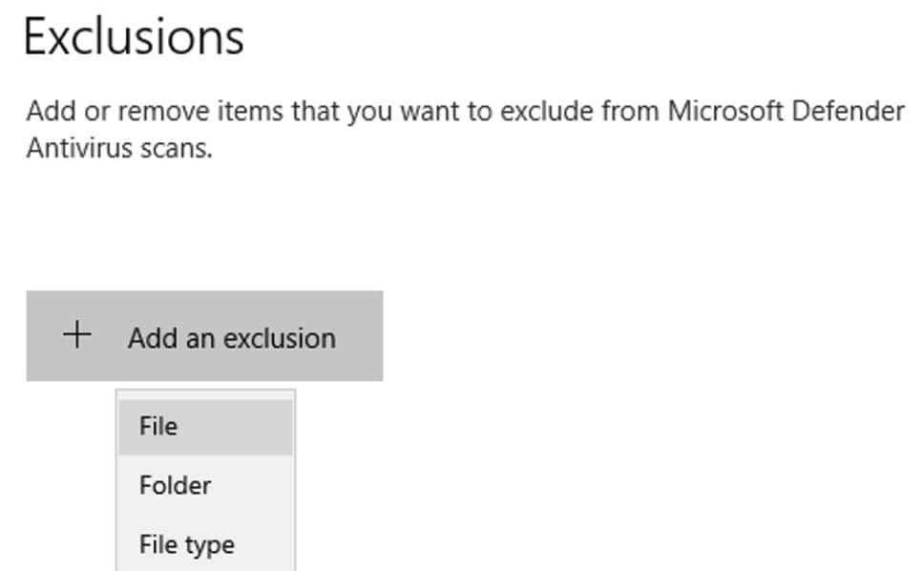Choose Folder in the exclusion dropdown

175,485
